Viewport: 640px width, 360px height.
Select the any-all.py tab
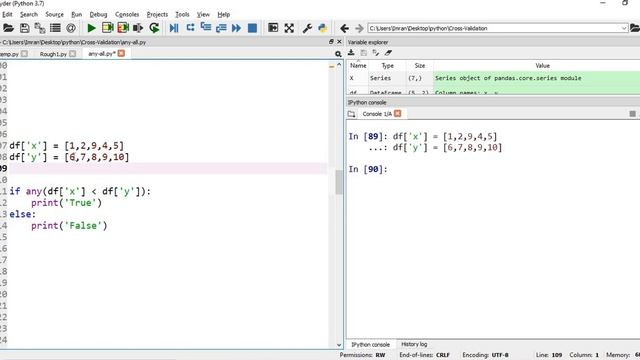point(102,53)
